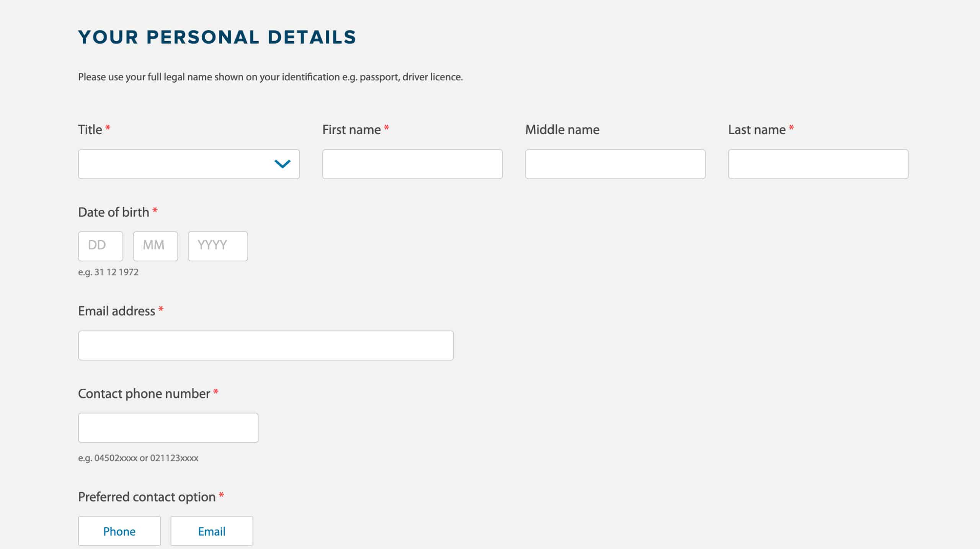
Task: Click the 'e.g. 31 12 1972' hint text
Action: [x=108, y=272]
